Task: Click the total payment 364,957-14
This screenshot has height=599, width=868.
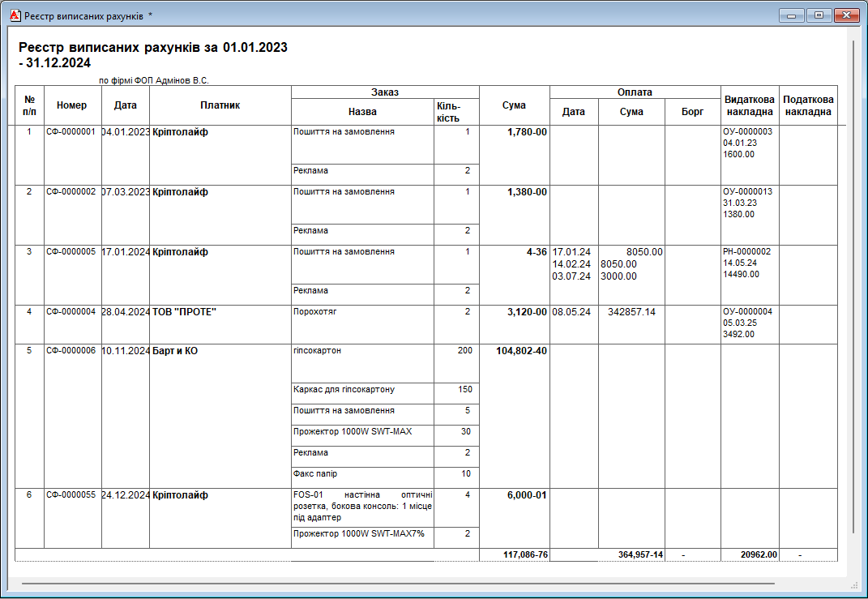Action: (640, 554)
